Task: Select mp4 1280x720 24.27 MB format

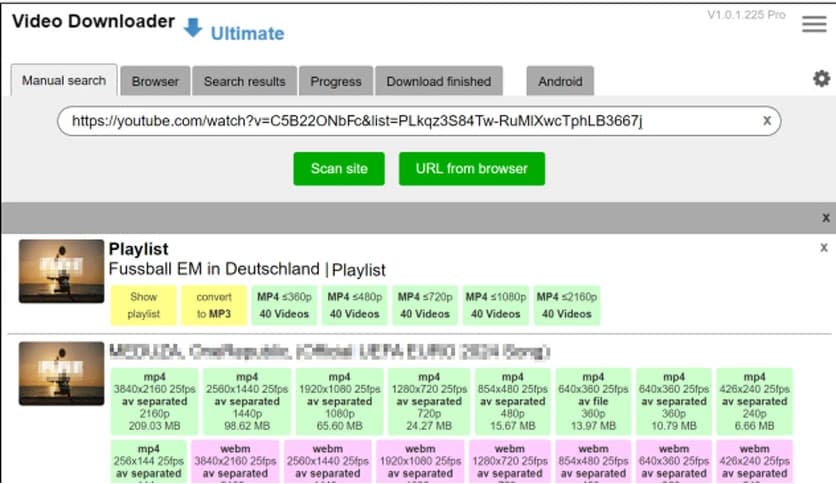Action: pyautogui.click(x=429, y=401)
